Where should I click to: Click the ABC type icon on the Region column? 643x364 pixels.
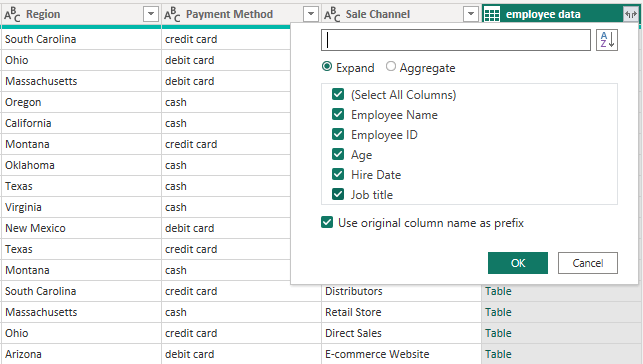[12, 14]
